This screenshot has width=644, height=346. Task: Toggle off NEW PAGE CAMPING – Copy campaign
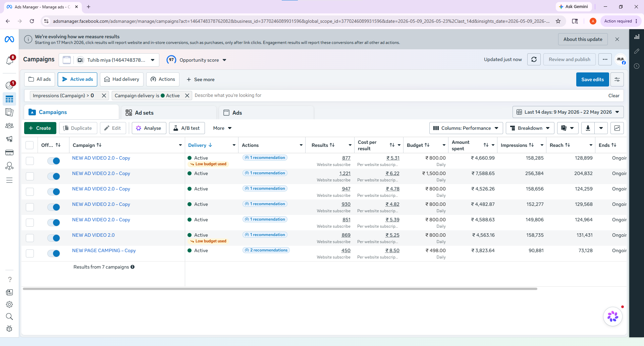tap(54, 253)
